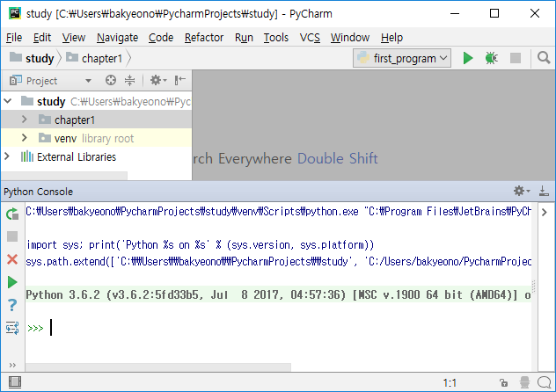Click the Double Shift shortcut hint

point(337,158)
